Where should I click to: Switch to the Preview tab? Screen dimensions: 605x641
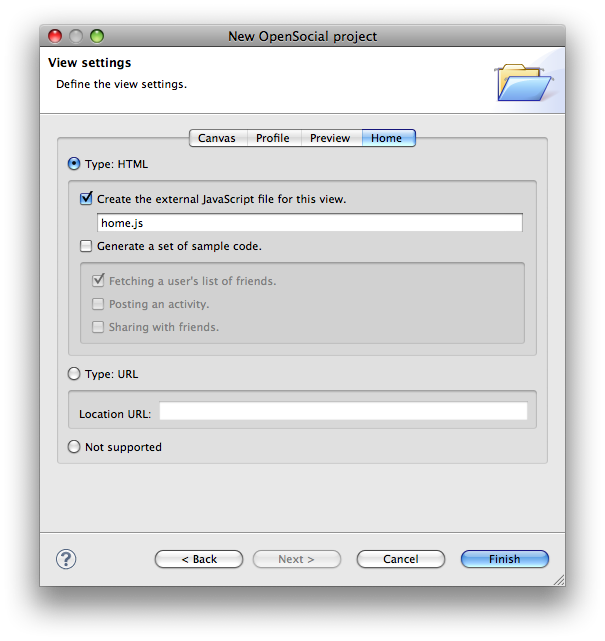coord(331,138)
